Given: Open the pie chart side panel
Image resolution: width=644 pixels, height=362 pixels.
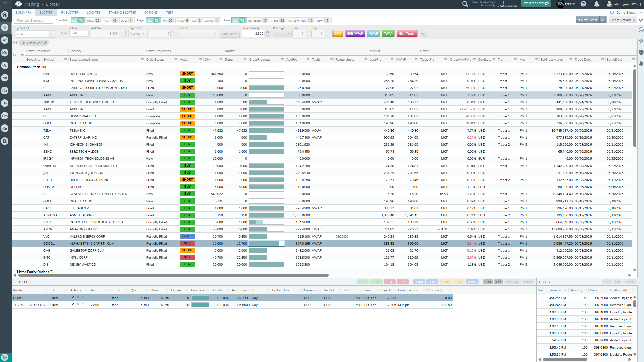Looking at the screenshot, I should [641, 52].
